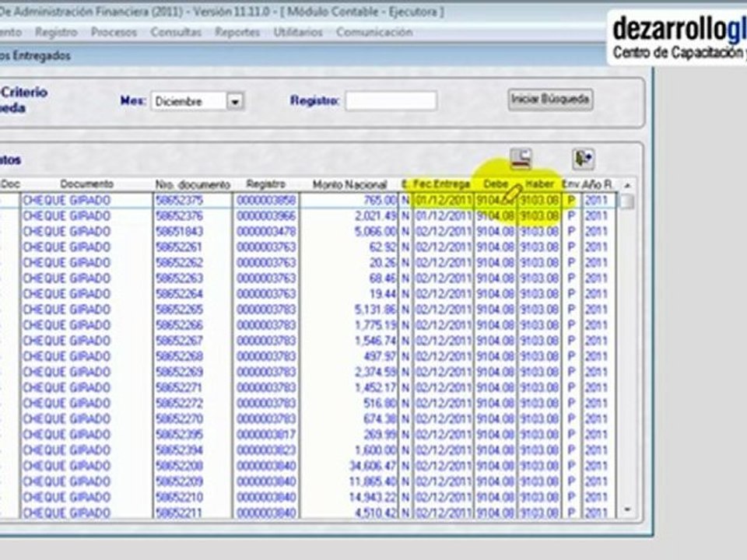Screen dimensions: 747x560
Task: Sort by the Documento column header
Action: click(86, 184)
